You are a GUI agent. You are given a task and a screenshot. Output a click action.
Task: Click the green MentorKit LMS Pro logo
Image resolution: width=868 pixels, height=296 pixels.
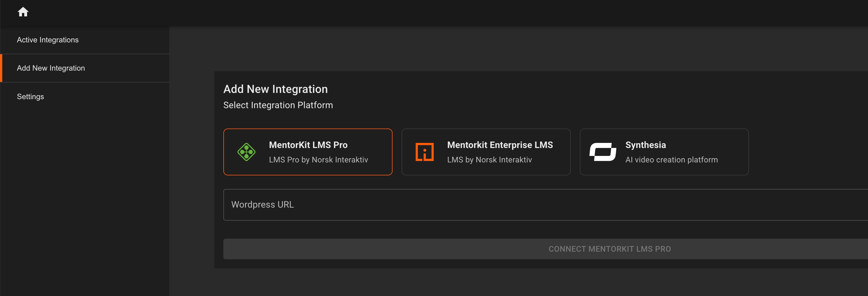[246, 152]
